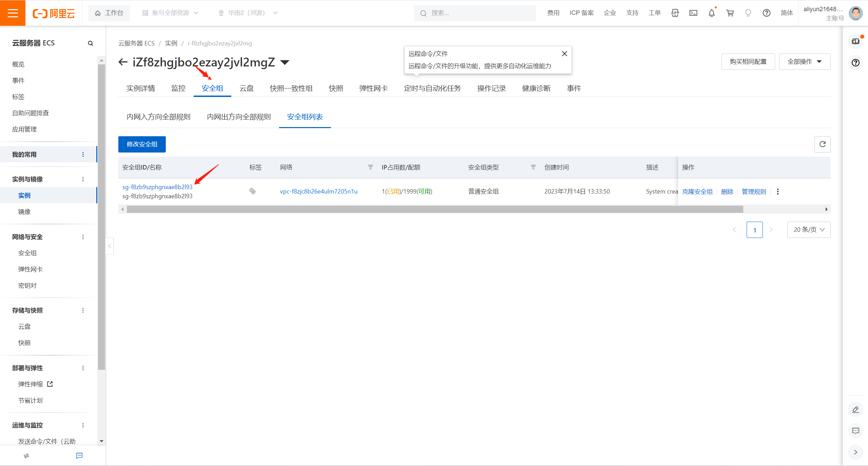Filter by security group type column
The height and width of the screenshot is (466, 868).
pos(533,167)
